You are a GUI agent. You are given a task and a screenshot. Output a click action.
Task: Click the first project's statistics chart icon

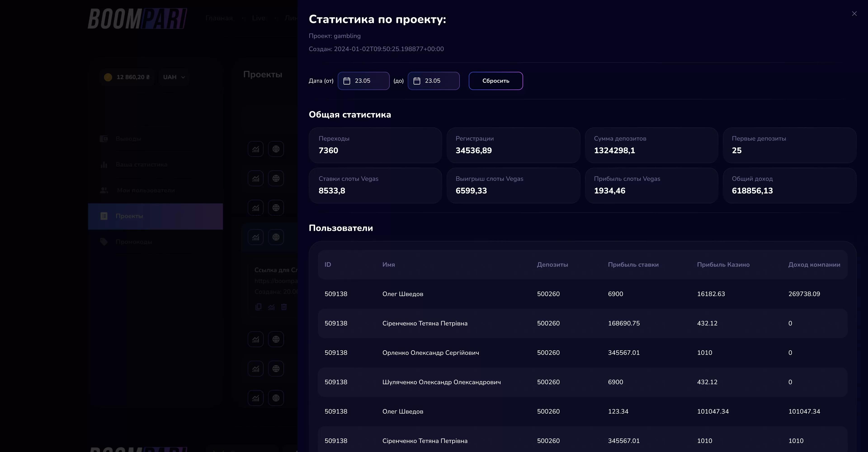coord(256,149)
